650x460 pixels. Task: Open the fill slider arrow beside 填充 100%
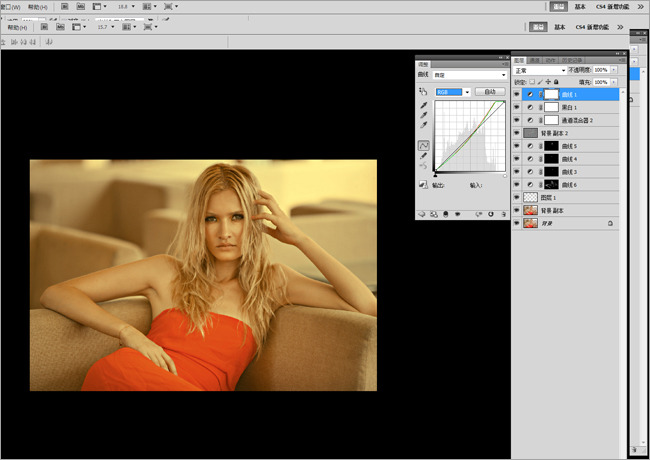(x=614, y=82)
